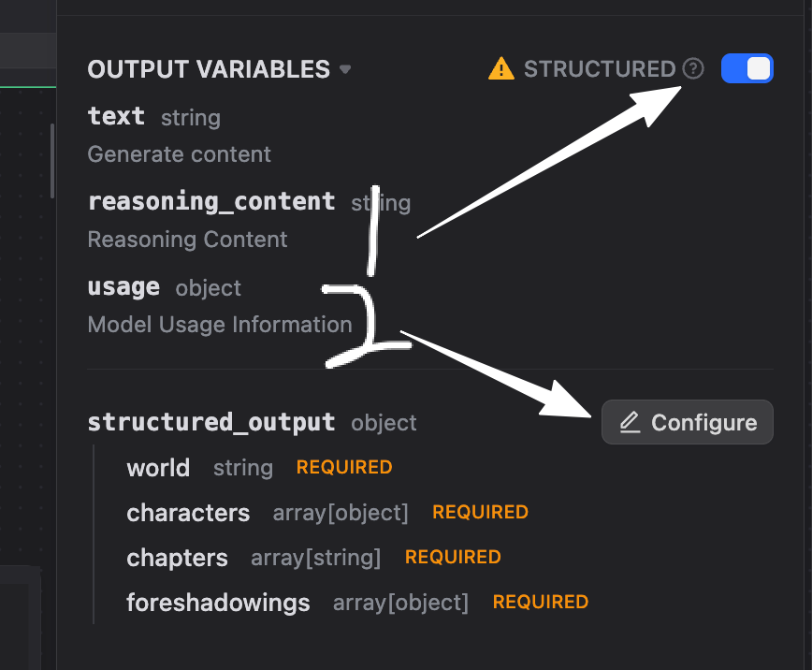Viewport: 812px width, 670px height.
Task: Click the STRUCTURED label text
Action: point(599,69)
